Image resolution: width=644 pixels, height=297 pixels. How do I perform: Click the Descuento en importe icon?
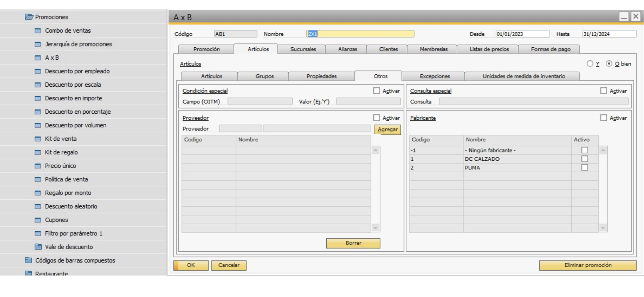point(38,98)
